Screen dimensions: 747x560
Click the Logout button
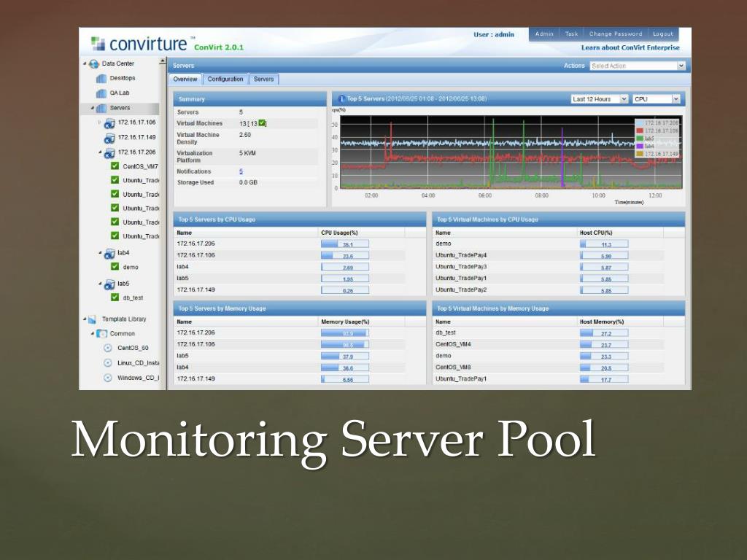pos(663,34)
